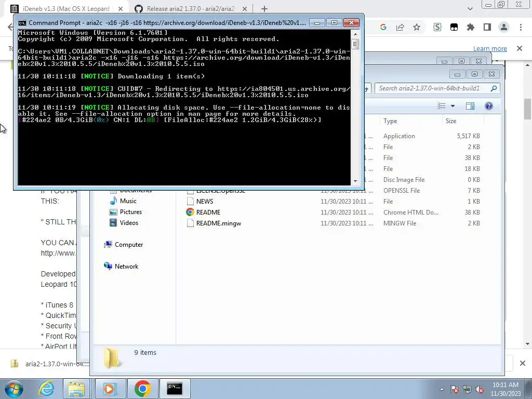532x399 pixels.
Task: Open Chrome tab search dropdown
Action: 470,9
